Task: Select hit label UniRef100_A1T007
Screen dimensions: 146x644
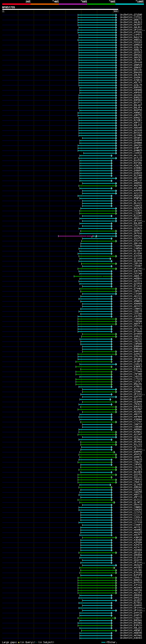Action: [131, 201]
